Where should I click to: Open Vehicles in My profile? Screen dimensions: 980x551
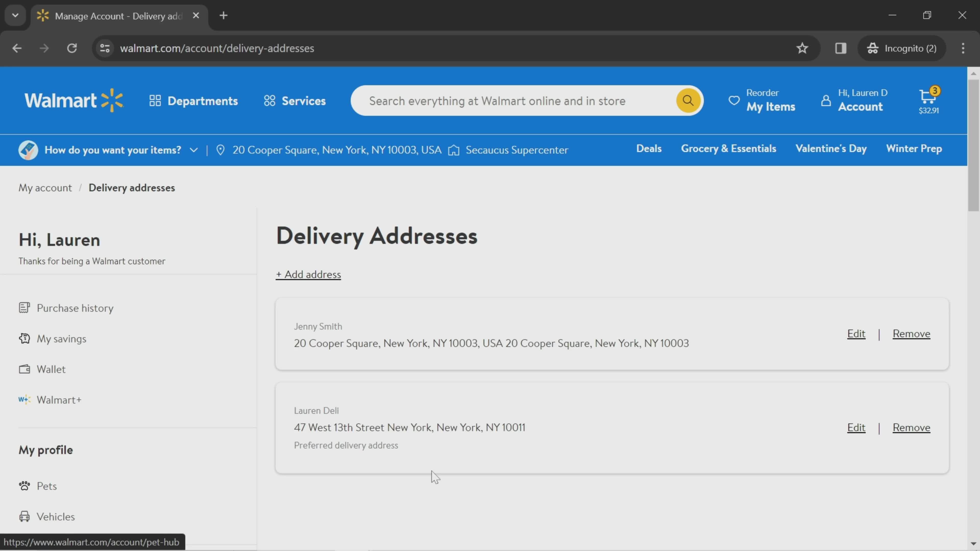pyautogui.click(x=46, y=517)
